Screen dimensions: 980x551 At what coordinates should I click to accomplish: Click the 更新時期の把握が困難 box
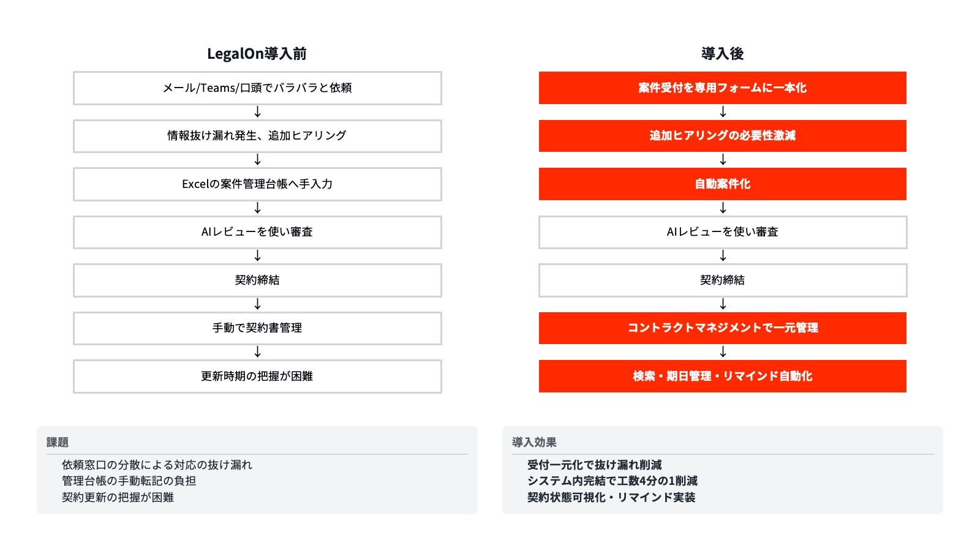click(257, 377)
